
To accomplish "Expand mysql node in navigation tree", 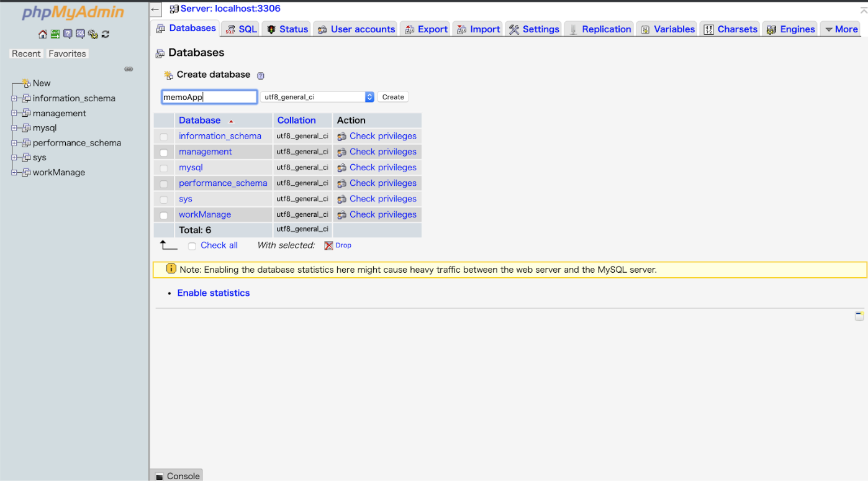I will 14,128.
